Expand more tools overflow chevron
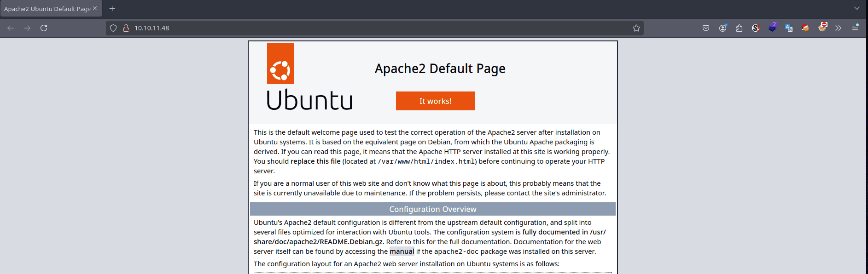The width and height of the screenshot is (868, 274). (838, 28)
